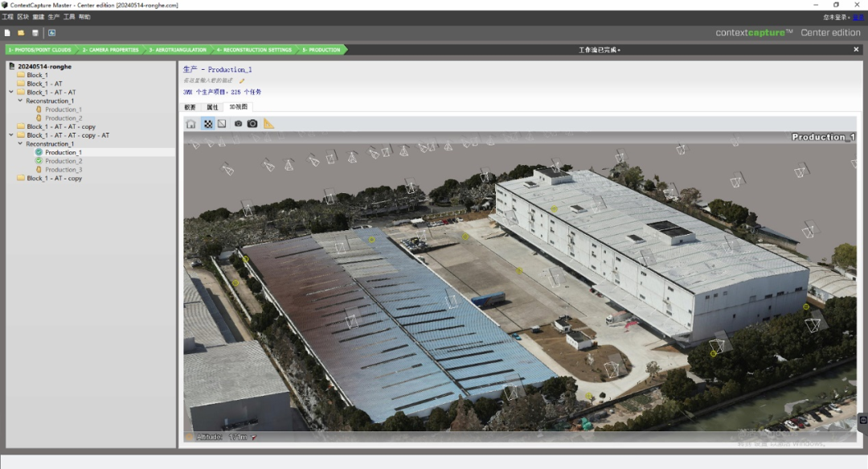868x469 pixels.
Task: Toggle the diagonal-square display style button
Action: pyautogui.click(x=222, y=124)
